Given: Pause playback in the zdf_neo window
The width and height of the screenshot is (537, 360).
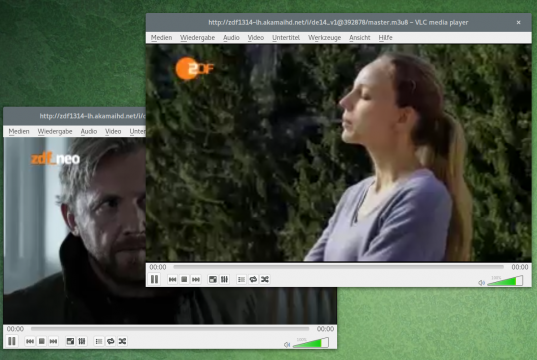Looking at the screenshot, I should coord(12,341).
